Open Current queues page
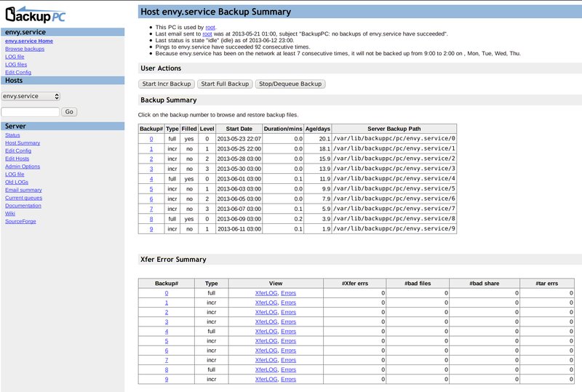The image size is (582, 392). (x=24, y=198)
